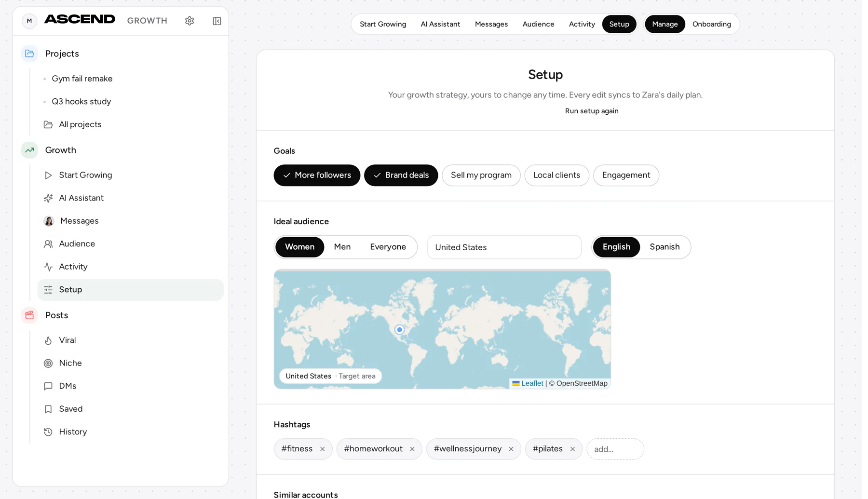Open the Leaflet attribution link
The height and width of the screenshot is (499, 868).
[x=528, y=383]
